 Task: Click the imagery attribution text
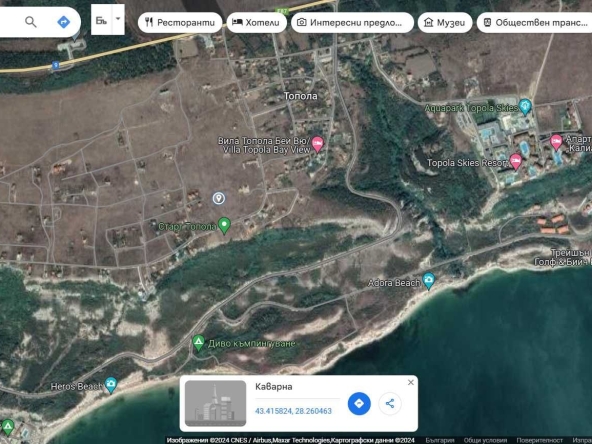click(291, 440)
